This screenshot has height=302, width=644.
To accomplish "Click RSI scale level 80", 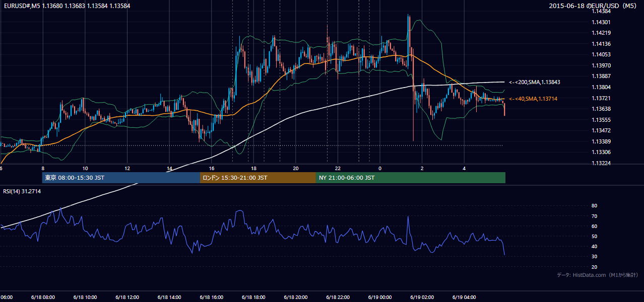I will pos(594,206).
